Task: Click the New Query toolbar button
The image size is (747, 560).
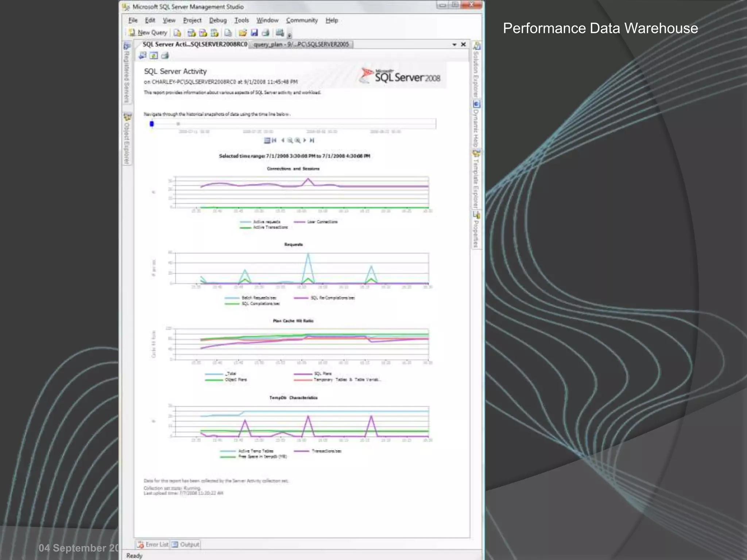Action: click(148, 33)
